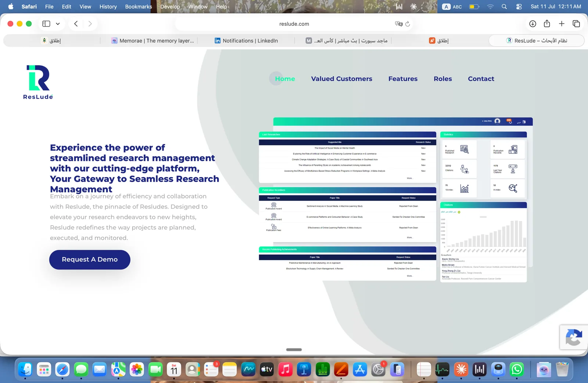Open Finder from the Dock
The height and width of the screenshot is (383, 588).
[25, 369]
